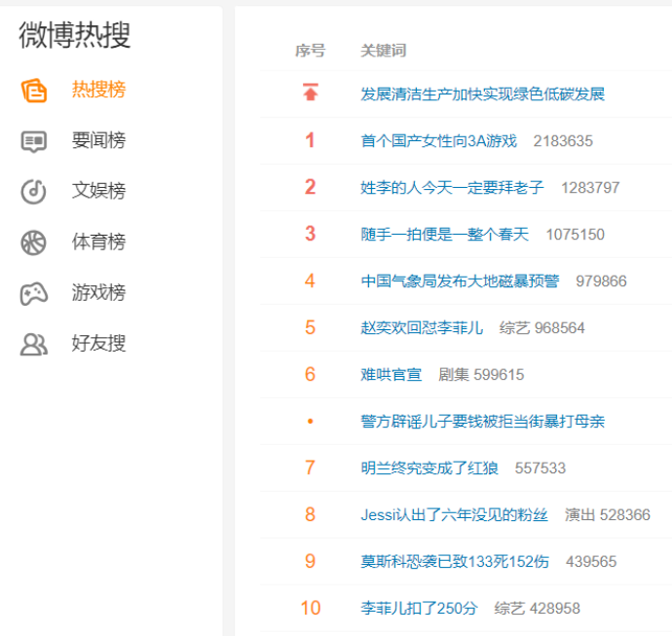Open the 好友搜 section

click(x=98, y=344)
